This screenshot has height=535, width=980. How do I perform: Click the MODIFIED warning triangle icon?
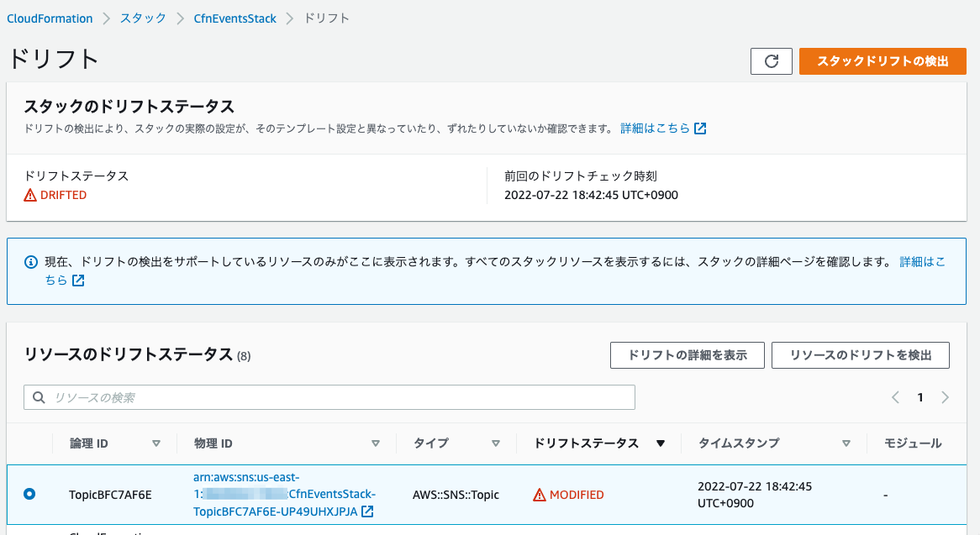point(540,495)
